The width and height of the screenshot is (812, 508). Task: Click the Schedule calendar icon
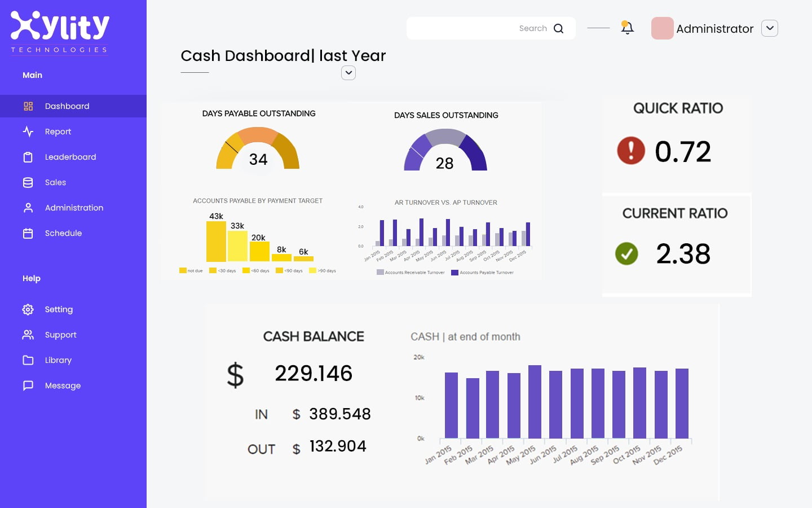(x=28, y=233)
